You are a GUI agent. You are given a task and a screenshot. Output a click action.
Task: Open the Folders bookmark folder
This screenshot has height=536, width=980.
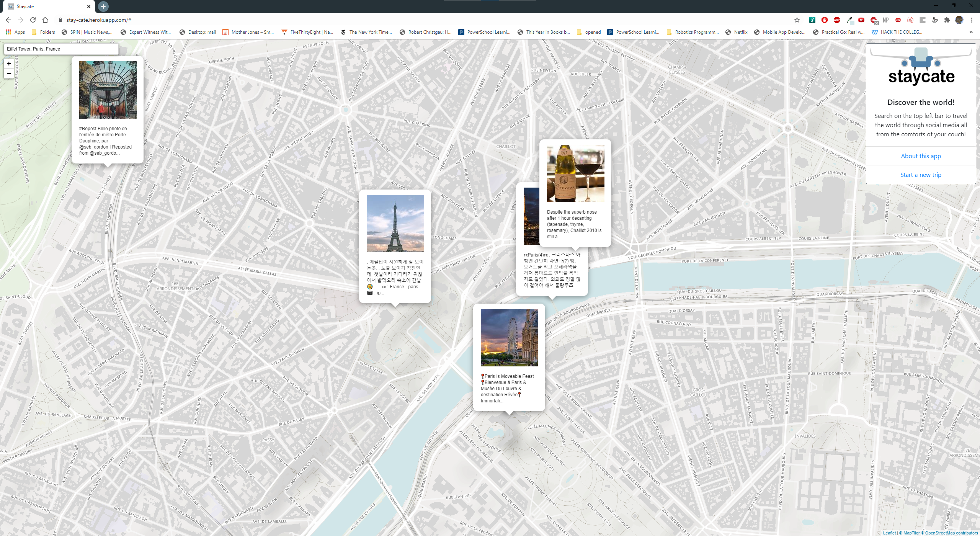43,32
